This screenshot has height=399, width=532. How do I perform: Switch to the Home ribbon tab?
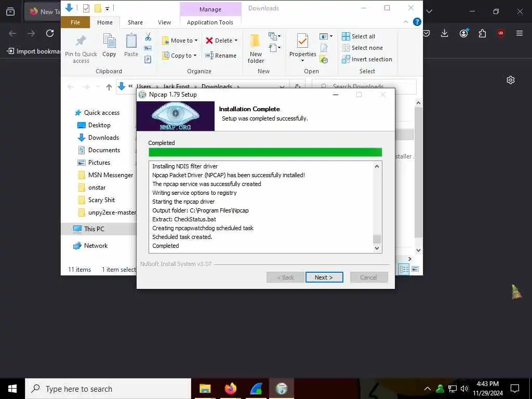(x=105, y=22)
